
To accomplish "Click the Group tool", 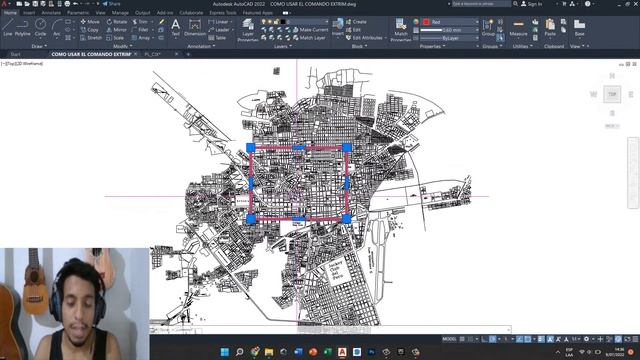I will [488, 27].
